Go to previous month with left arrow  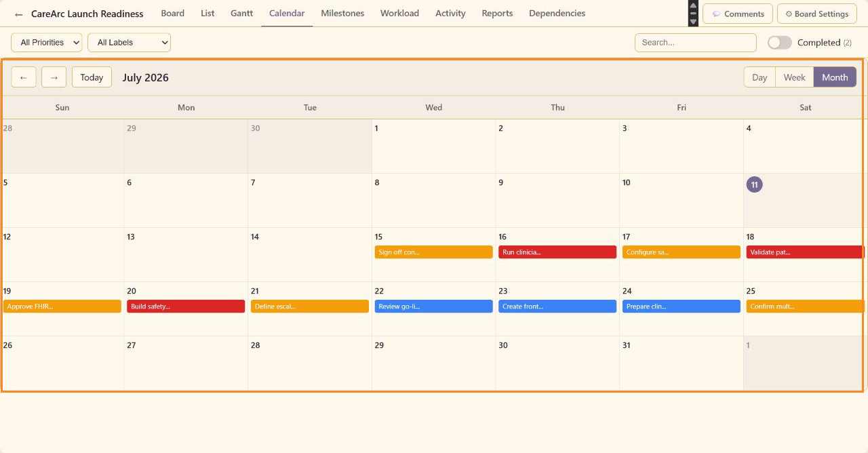pos(24,77)
